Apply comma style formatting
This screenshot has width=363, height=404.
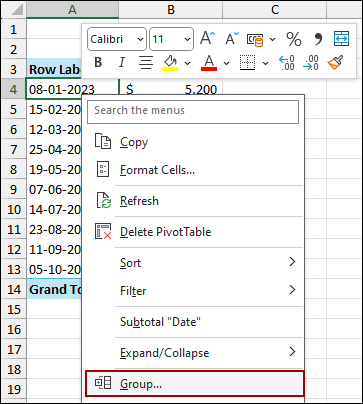318,39
